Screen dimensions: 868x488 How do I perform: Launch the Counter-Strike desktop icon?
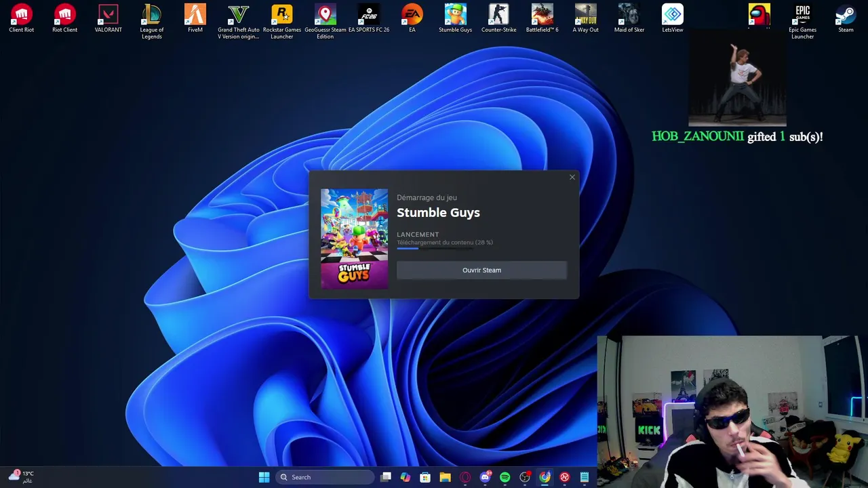coord(498,18)
